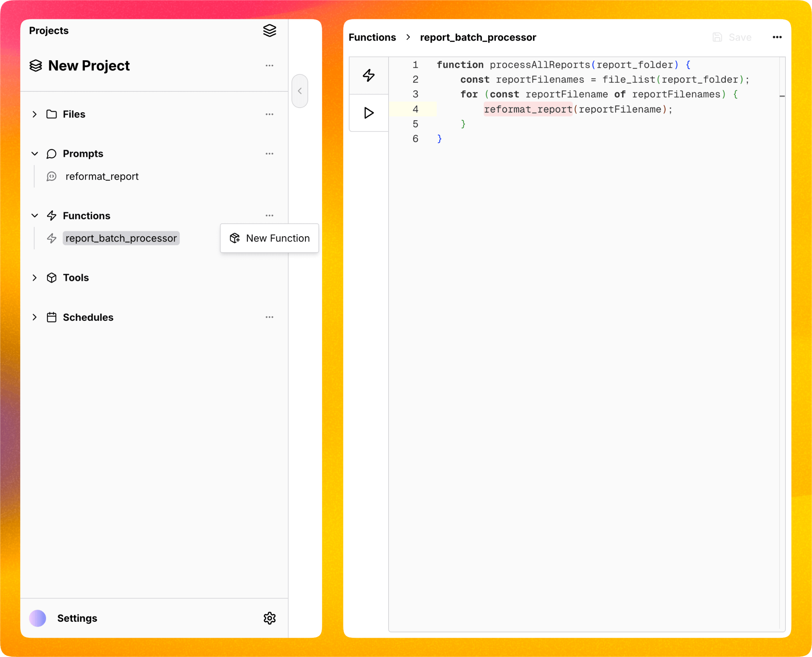
Task: Collapse the Functions section
Action: [34, 215]
